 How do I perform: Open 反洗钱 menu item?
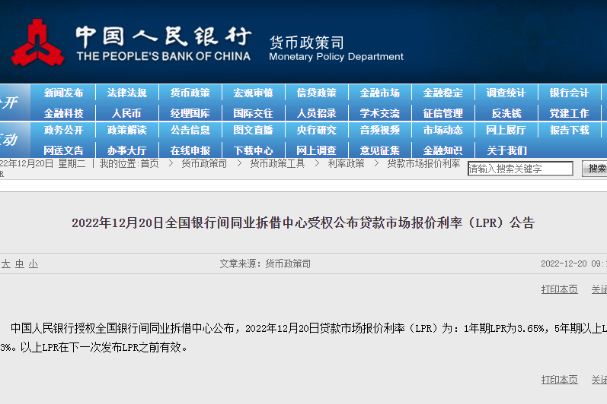[506, 113]
